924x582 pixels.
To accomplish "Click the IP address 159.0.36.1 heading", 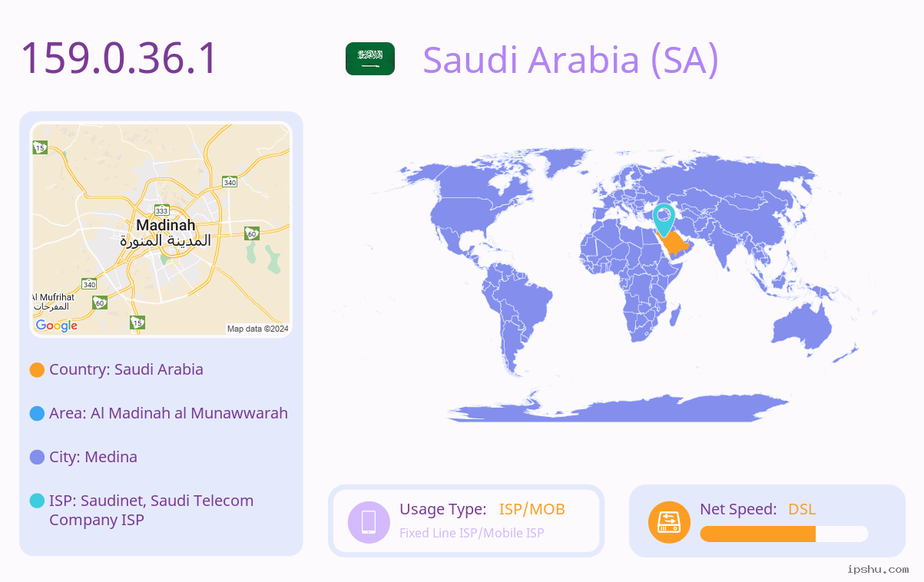I will click(x=119, y=58).
